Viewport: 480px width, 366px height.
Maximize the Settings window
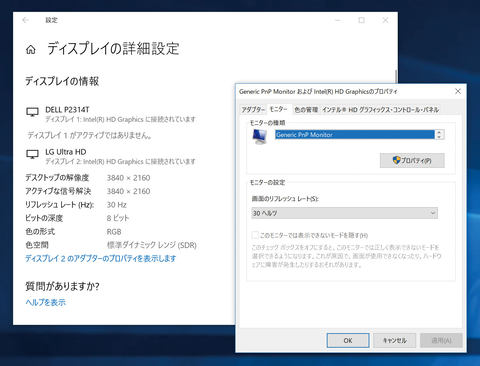(x=361, y=20)
